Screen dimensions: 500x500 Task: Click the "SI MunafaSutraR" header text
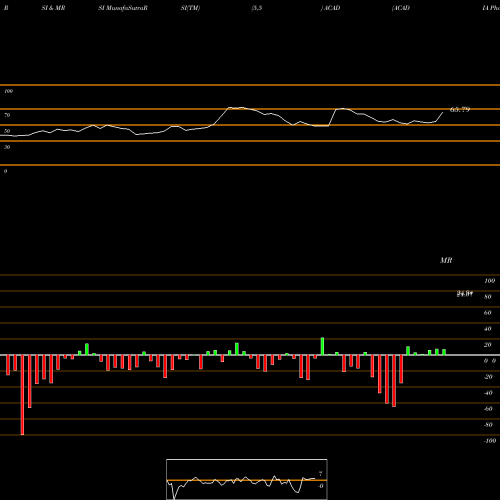coord(123,8)
